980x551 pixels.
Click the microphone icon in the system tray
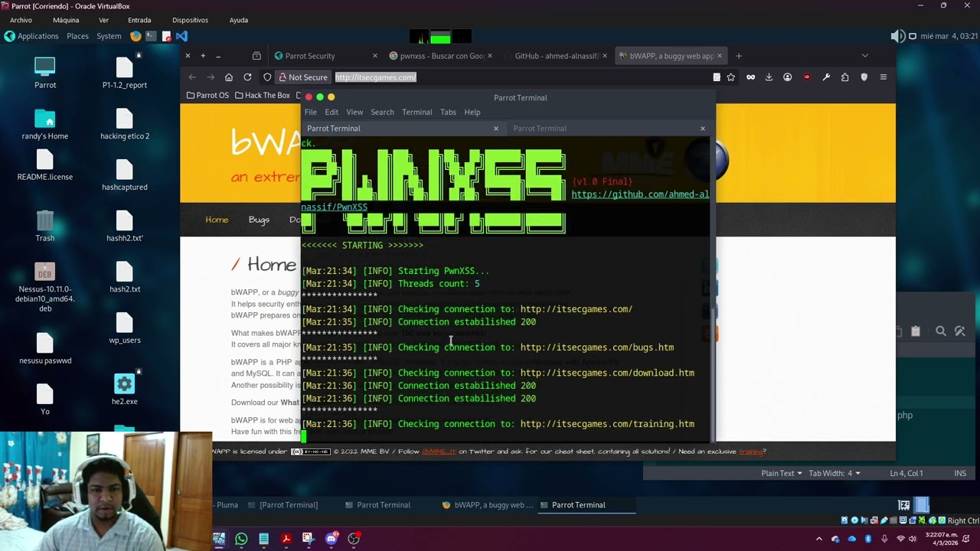point(884,540)
